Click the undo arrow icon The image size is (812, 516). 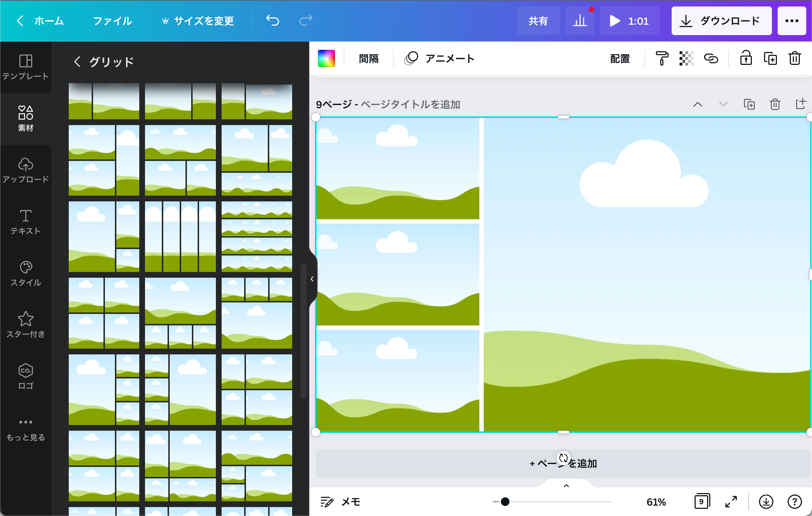(273, 20)
